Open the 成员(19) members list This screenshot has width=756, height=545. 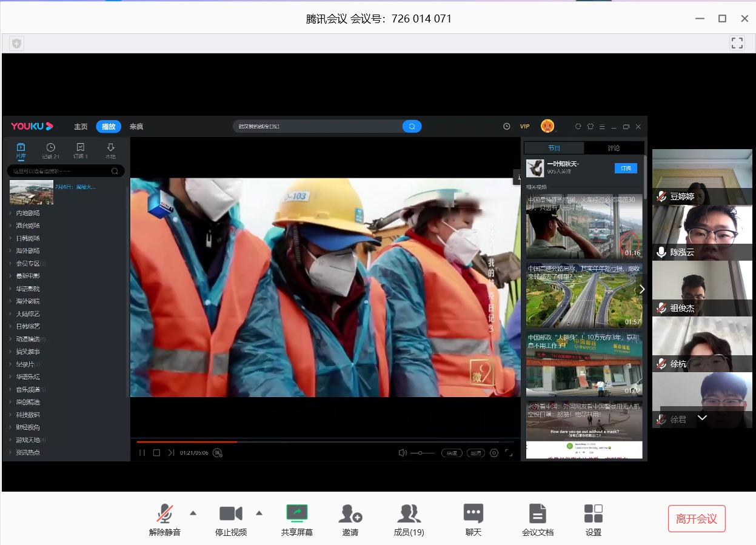(x=409, y=514)
